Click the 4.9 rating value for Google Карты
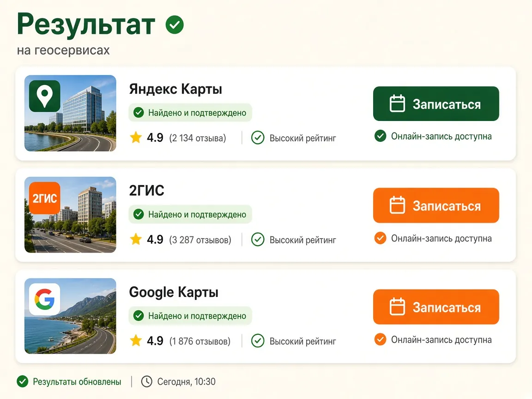This screenshot has width=532, height=399. point(155,341)
